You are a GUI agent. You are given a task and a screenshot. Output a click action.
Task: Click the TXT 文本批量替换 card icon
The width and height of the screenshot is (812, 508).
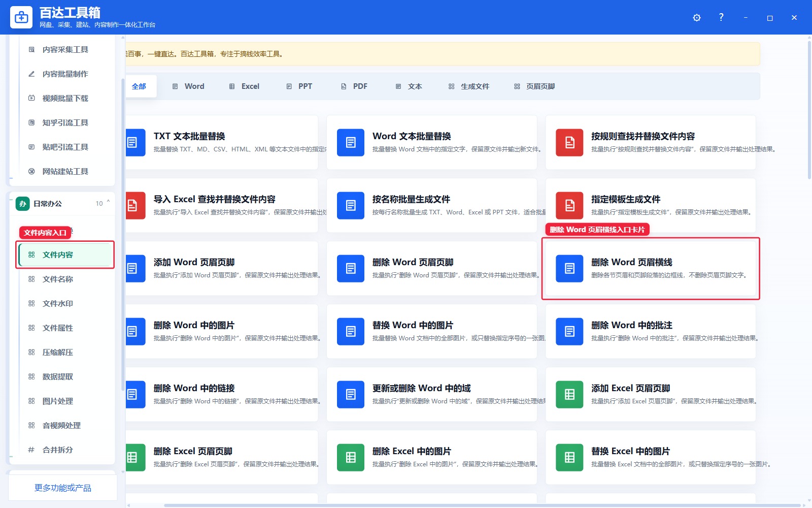136,142
